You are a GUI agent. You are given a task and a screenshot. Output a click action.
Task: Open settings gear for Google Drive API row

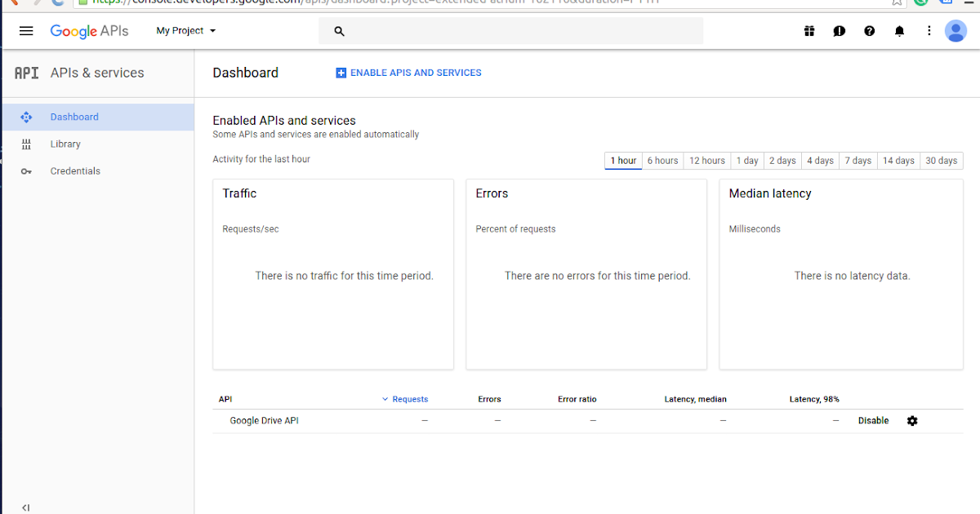912,420
